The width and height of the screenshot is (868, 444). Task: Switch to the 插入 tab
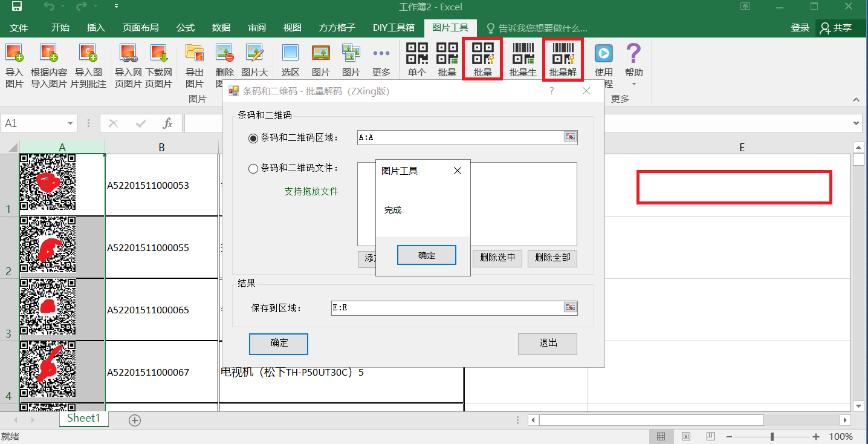tap(96, 28)
